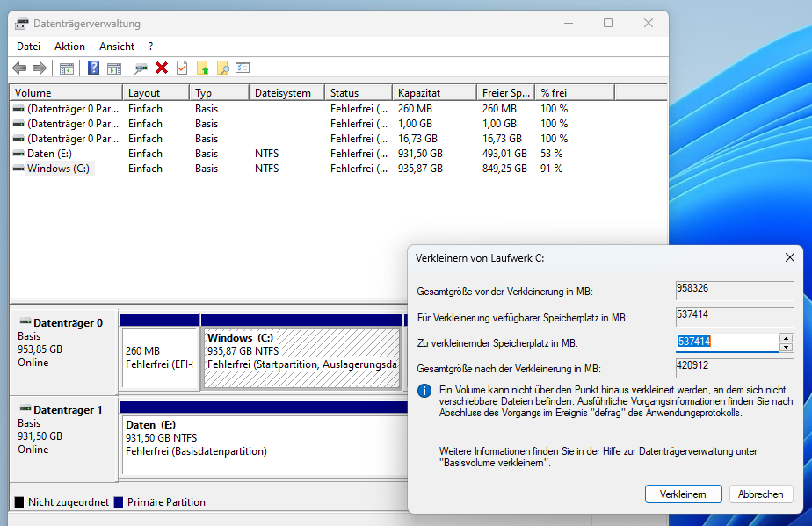Click the 849,25 GB free space cell

point(504,169)
